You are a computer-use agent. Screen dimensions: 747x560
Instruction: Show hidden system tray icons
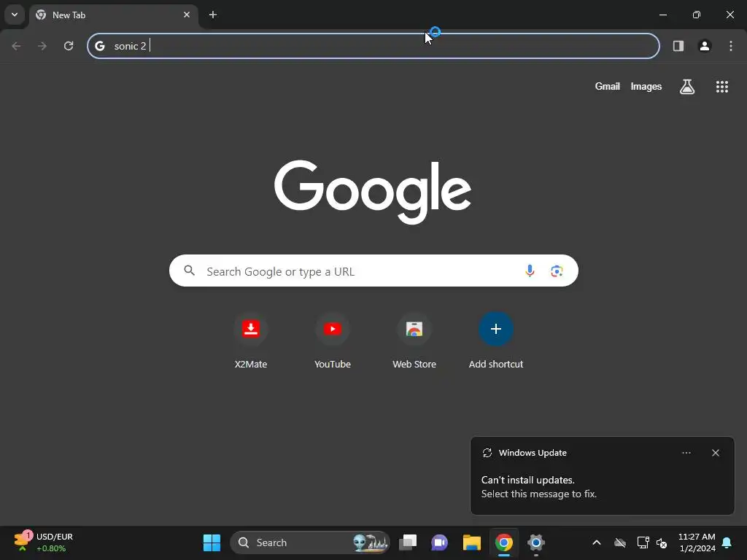click(597, 542)
